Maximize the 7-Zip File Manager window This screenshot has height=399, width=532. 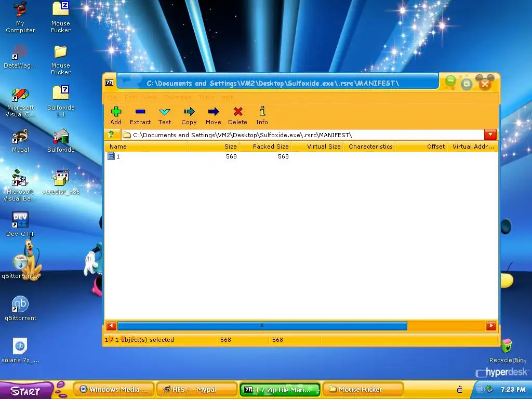coord(467,84)
